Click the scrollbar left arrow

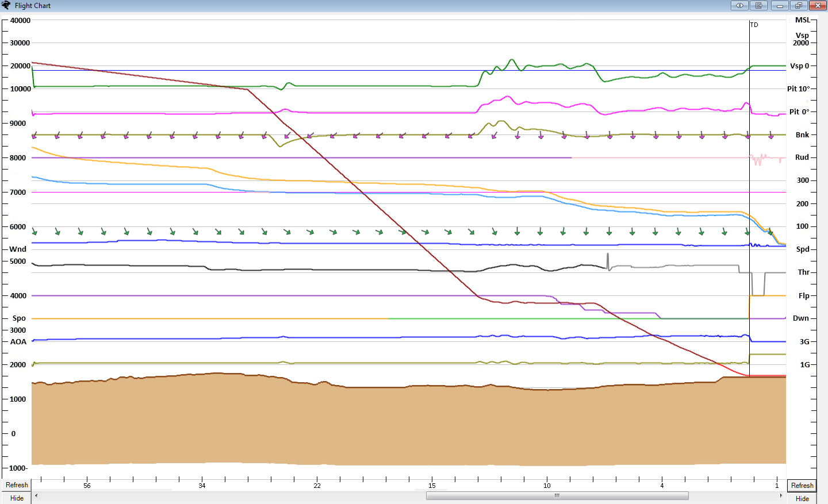36,495
